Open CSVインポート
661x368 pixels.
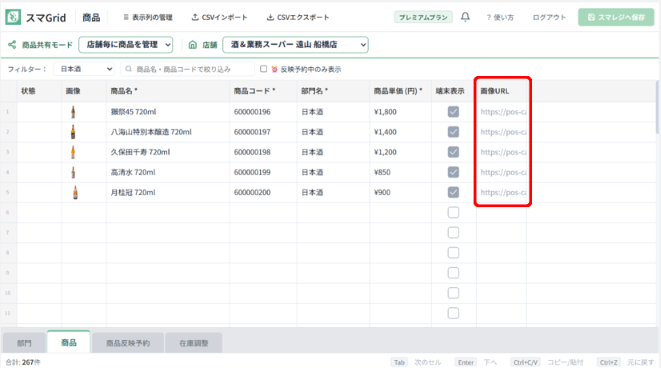[219, 17]
